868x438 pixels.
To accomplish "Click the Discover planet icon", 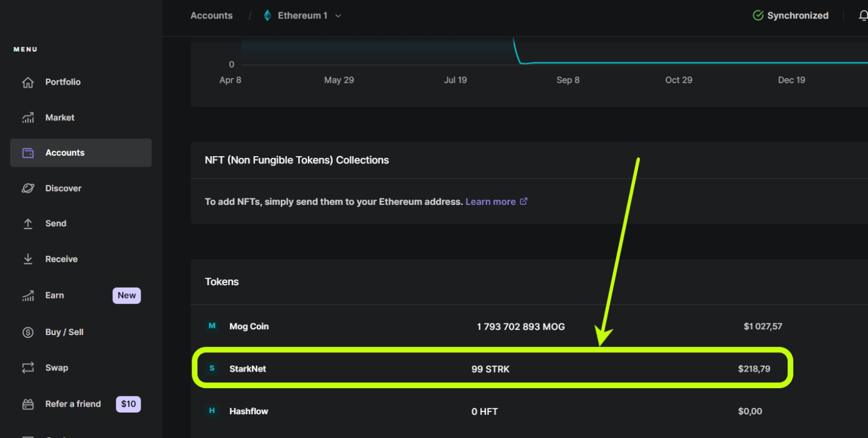I will click(28, 188).
